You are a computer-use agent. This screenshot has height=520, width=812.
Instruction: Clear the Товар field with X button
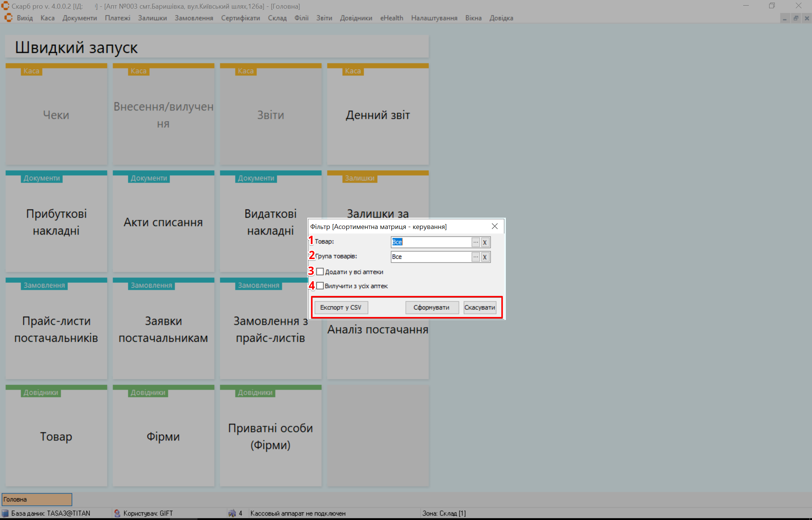485,242
